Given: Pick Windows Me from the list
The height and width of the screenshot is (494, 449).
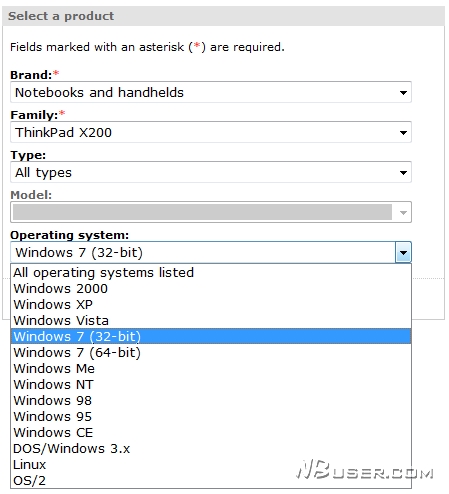Looking at the screenshot, I should click(x=211, y=368).
